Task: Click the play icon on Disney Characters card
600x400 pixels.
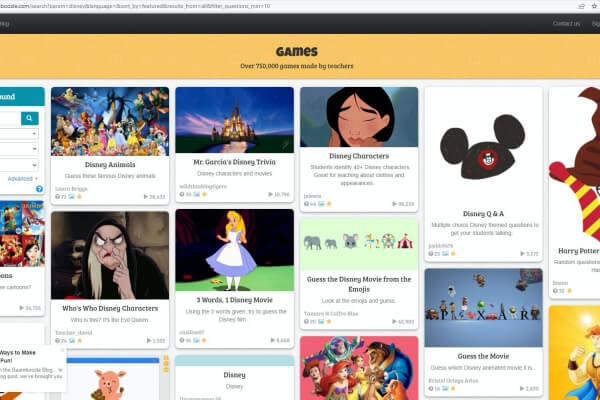Action: tap(395, 204)
